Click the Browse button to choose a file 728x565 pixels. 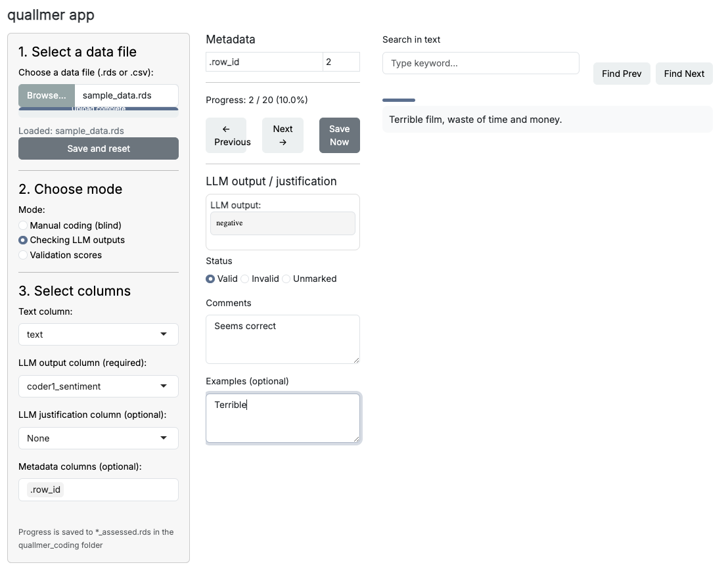[x=46, y=95]
